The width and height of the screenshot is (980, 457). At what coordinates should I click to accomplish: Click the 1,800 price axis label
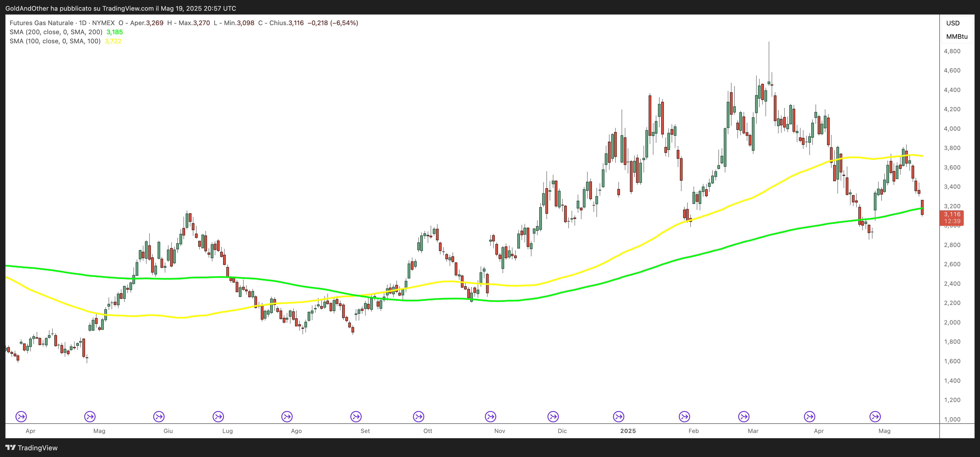point(952,342)
